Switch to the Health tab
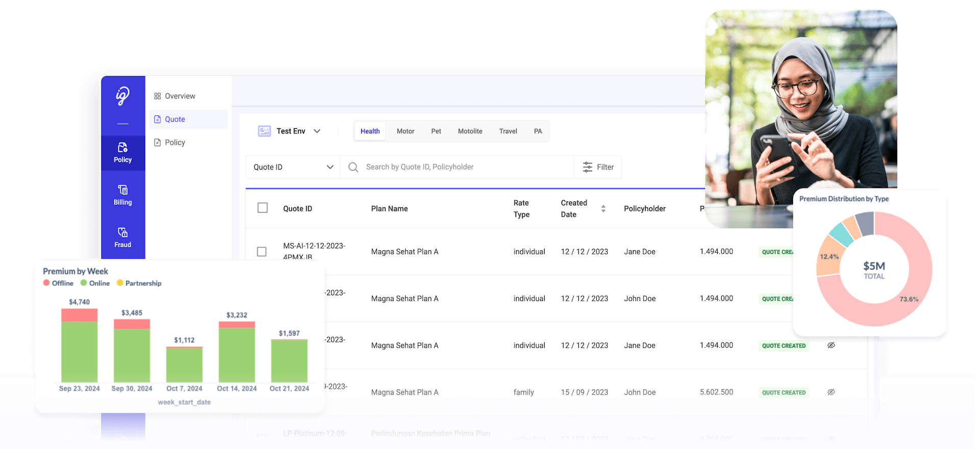Viewport: 980px width, 449px height. 370,131
